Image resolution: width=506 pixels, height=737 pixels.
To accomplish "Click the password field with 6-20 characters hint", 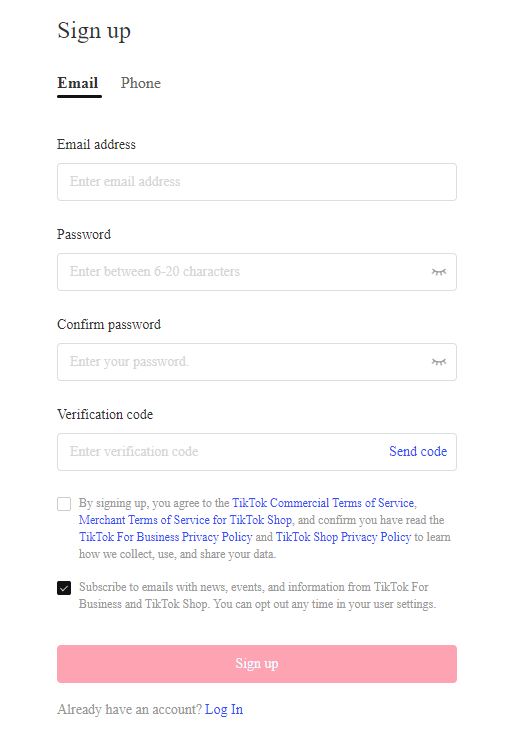I will point(257,272).
